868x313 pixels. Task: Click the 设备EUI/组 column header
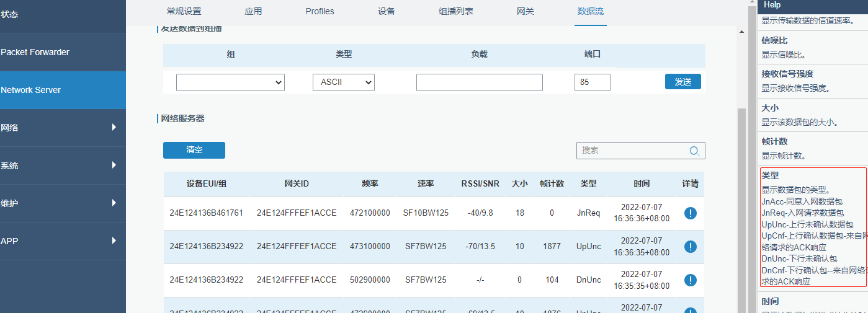pos(207,184)
